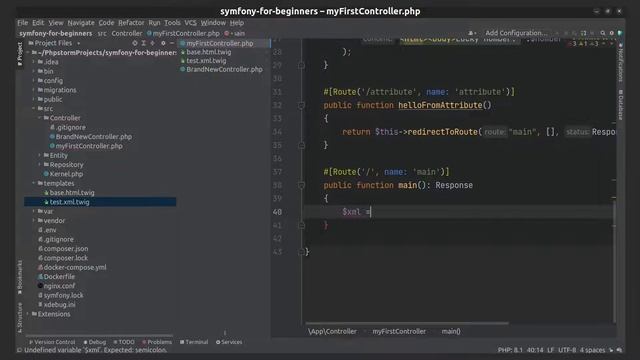Select docker-compose.yml in project tree
Screen dimensions: 640x360
72,267
